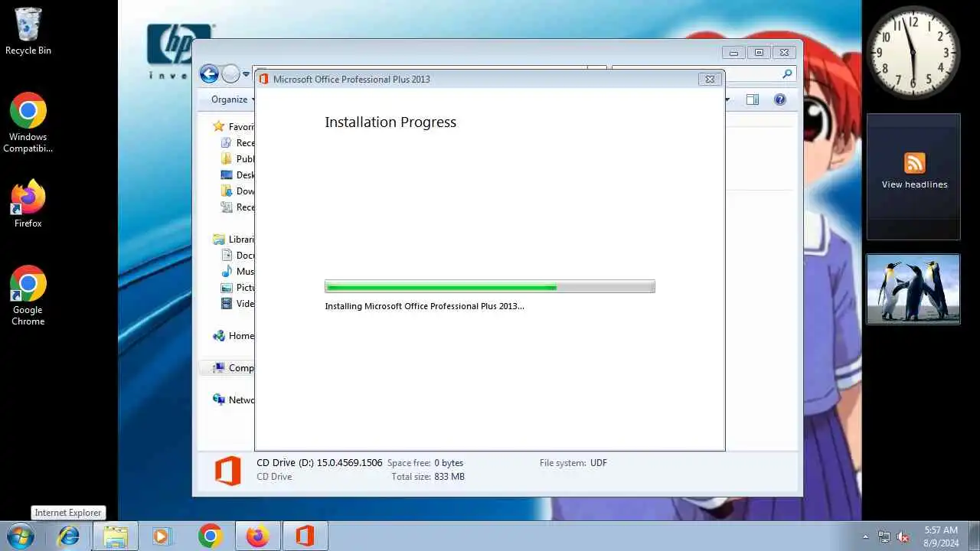The image size is (980, 551).
Task: Open the Videos library entry
Action: click(x=237, y=304)
